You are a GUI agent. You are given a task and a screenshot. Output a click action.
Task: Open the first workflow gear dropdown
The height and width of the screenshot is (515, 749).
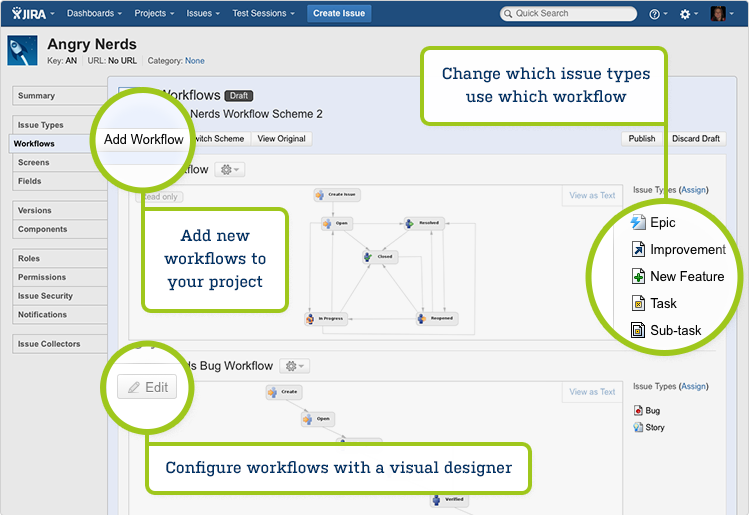(230, 170)
